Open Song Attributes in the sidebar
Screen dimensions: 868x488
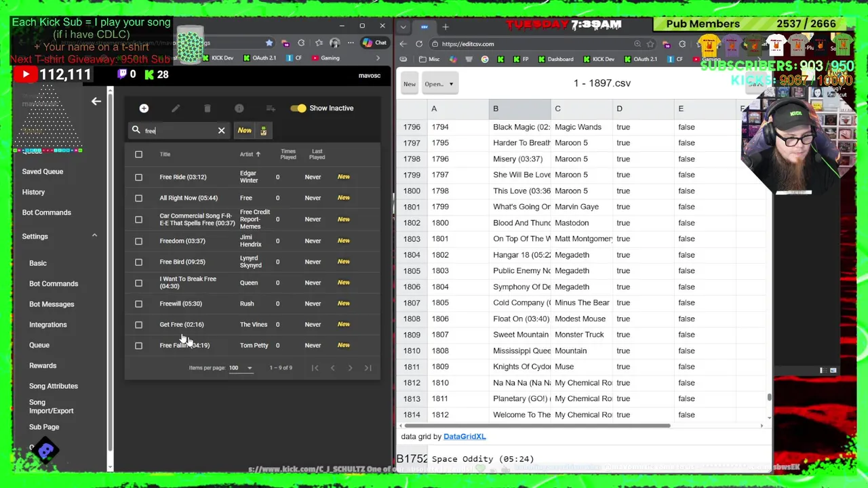tap(54, 386)
